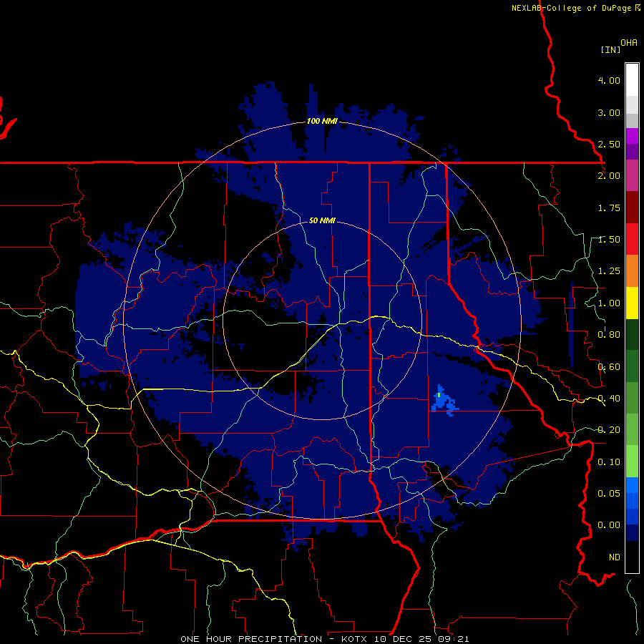644x644 pixels.
Task: Click the 100 NMI range ring label
Action: pos(322,121)
